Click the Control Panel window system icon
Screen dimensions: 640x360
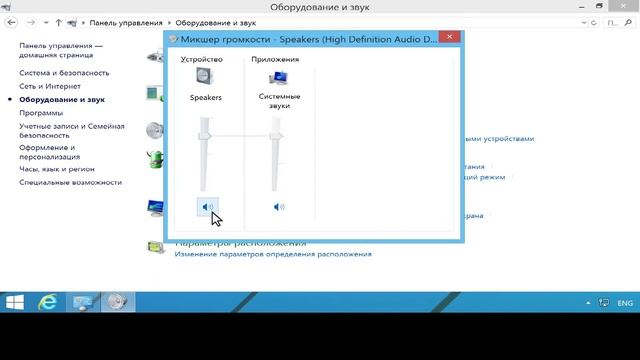(x=6, y=7)
